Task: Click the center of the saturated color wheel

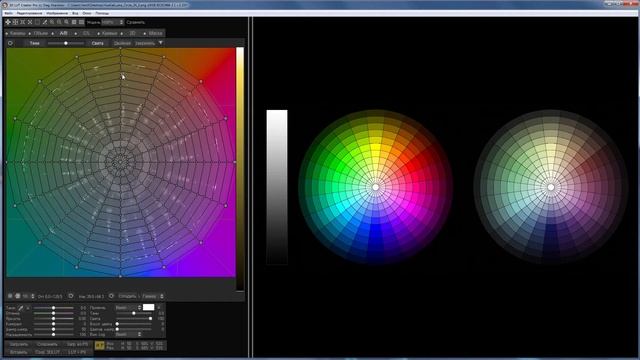Action: (375, 187)
